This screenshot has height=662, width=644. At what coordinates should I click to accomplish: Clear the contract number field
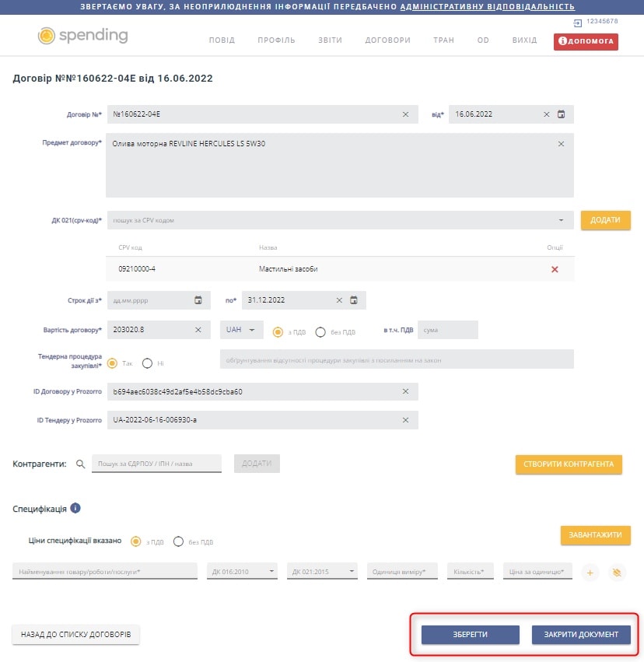[405, 114]
